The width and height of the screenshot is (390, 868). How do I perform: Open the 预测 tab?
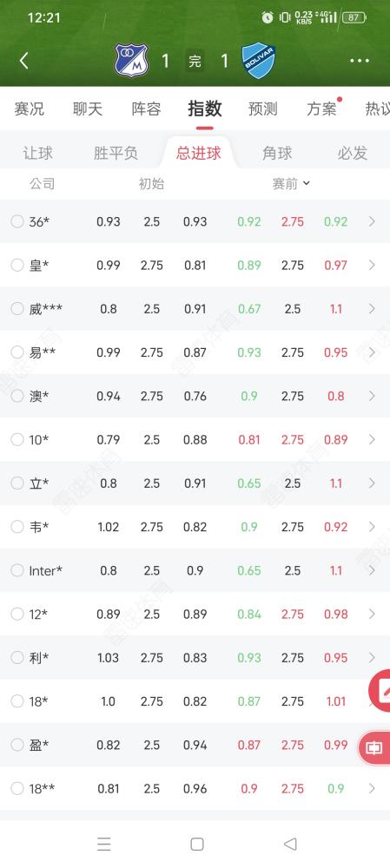tap(262, 108)
